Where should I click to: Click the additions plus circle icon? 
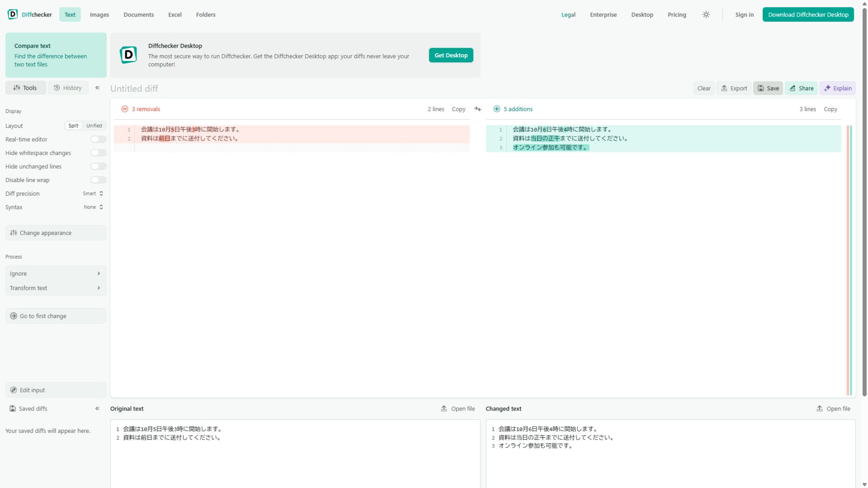tap(497, 109)
